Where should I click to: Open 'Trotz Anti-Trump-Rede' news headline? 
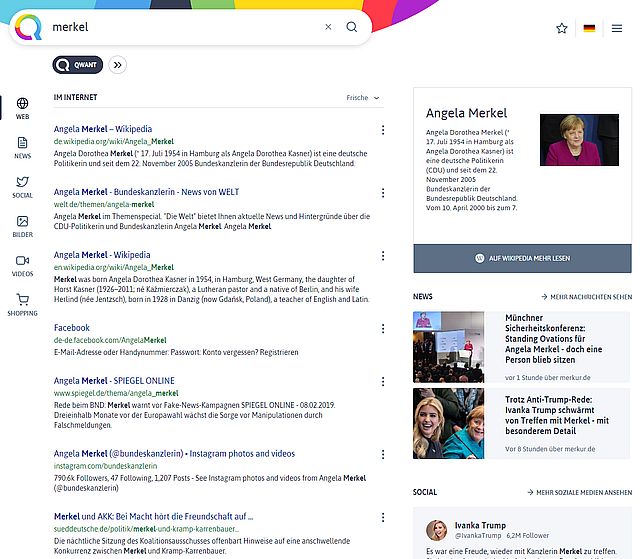[557, 415]
